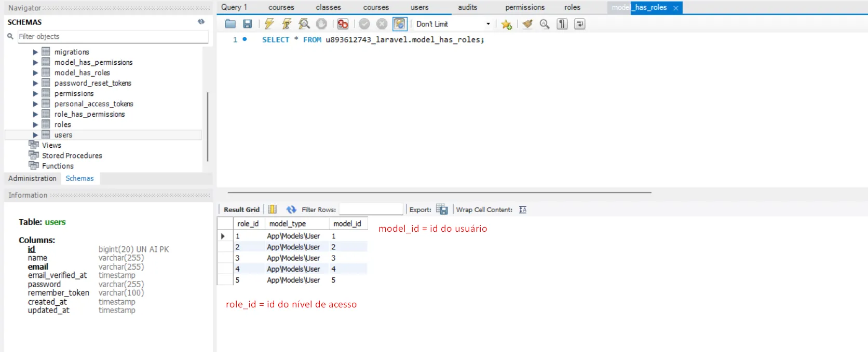Export the result grid to file

[442, 209]
